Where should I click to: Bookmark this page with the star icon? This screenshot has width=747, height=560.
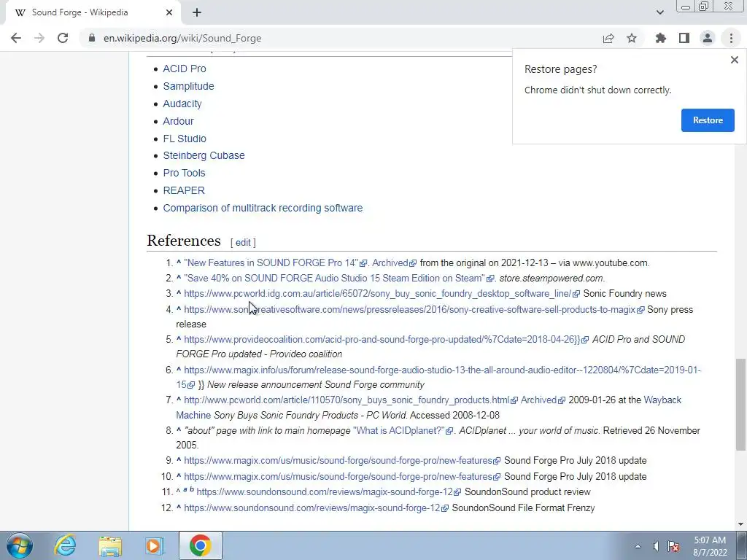click(632, 38)
